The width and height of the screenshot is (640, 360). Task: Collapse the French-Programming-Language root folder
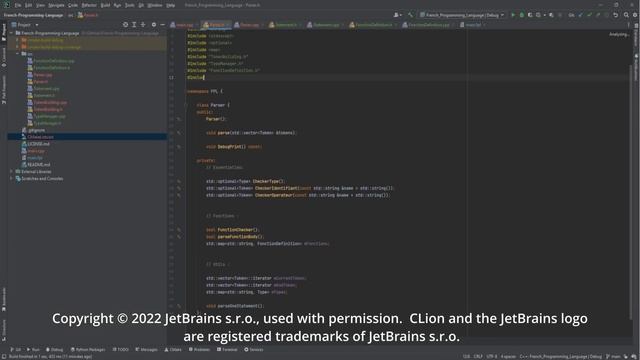(x=11, y=33)
